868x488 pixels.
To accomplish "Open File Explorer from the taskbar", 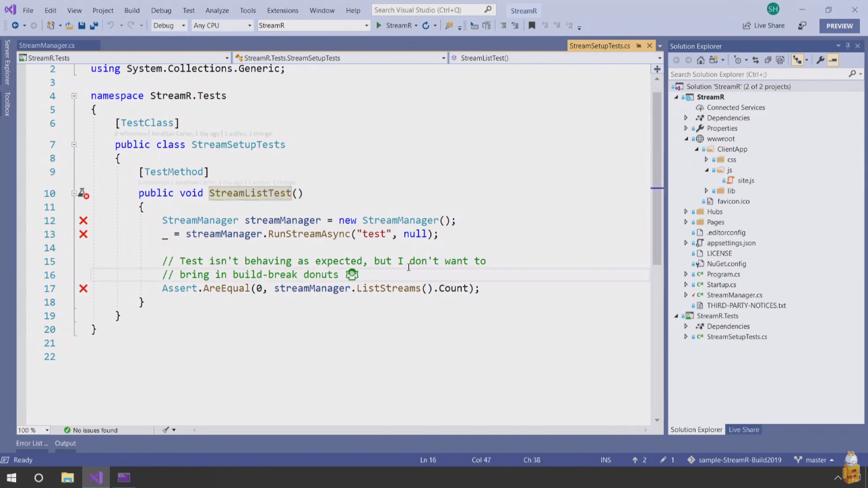I will pos(67,478).
